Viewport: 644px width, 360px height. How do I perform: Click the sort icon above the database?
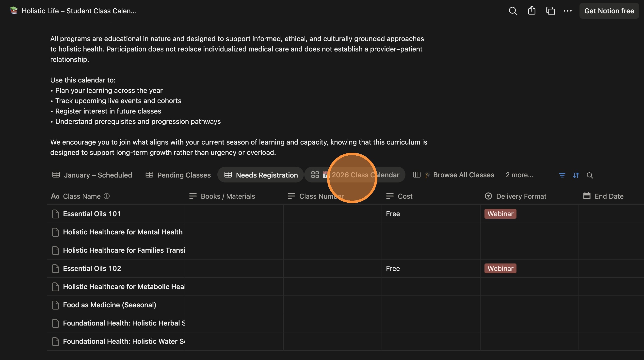point(576,175)
